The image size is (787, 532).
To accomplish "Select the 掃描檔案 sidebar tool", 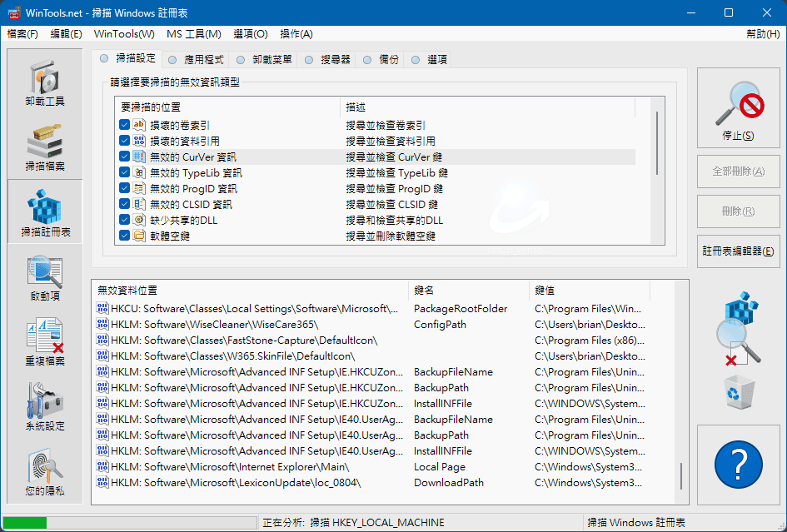I will pos(45,147).
